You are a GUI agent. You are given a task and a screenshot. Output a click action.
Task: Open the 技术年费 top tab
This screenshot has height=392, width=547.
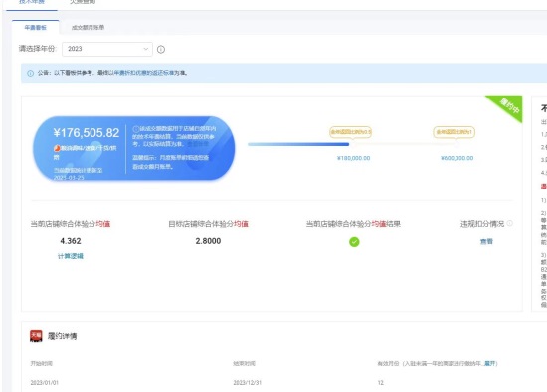32,2
